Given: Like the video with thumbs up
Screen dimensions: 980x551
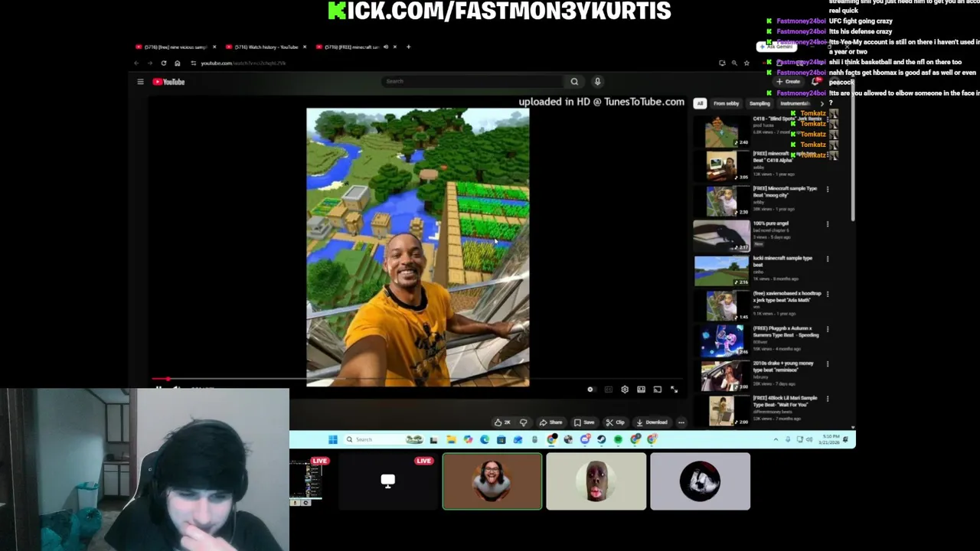Looking at the screenshot, I should [x=501, y=422].
